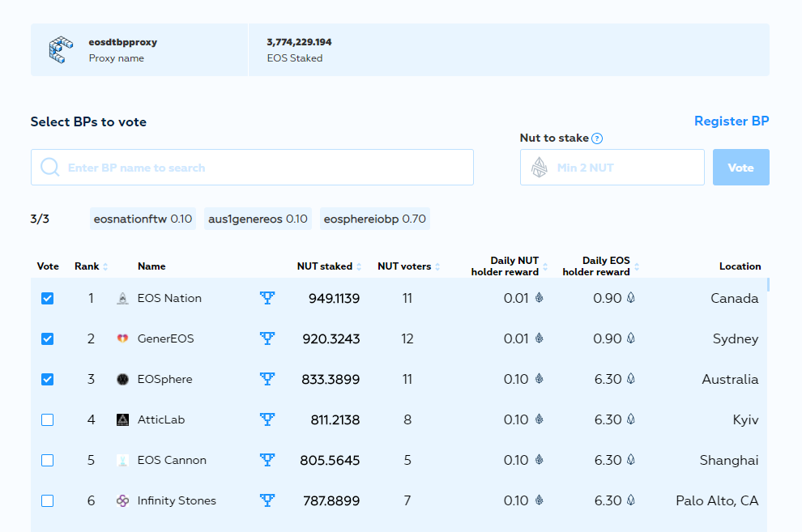
Task: Sort by Daily NUT holder reward arrows
Action: pyautogui.click(x=545, y=266)
